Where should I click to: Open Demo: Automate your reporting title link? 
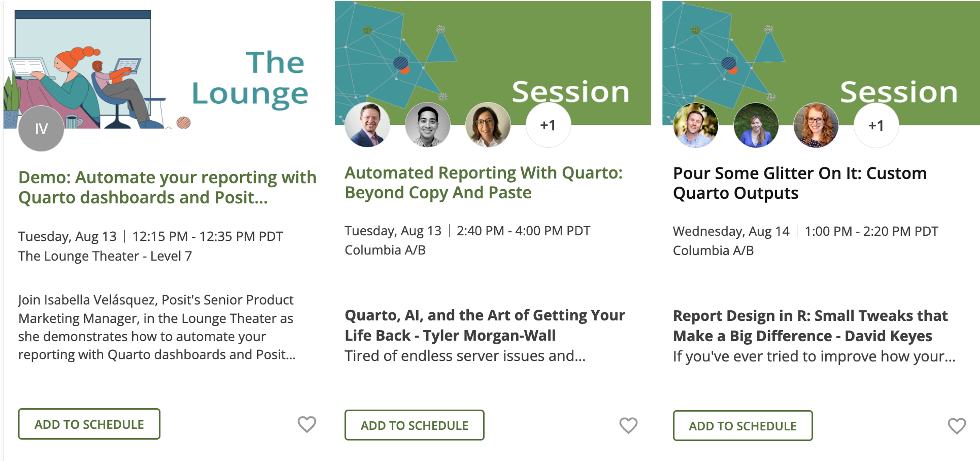pyautogui.click(x=167, y=187)
